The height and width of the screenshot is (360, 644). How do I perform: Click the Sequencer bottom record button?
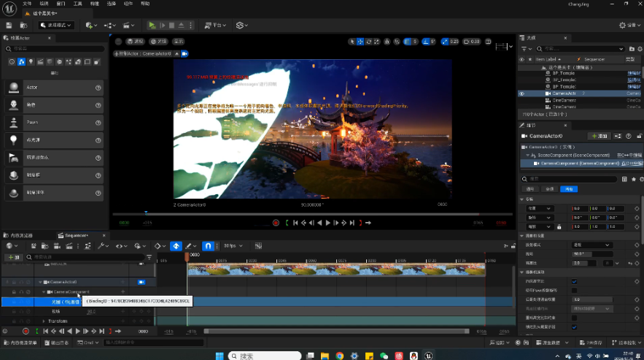(x=26, y=332)
